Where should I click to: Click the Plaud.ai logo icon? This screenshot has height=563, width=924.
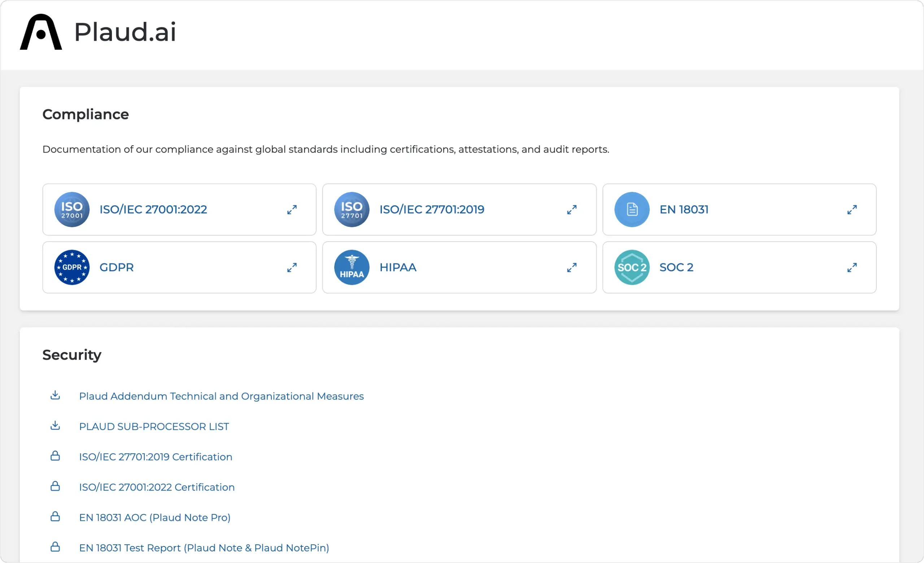click(41, 32)
